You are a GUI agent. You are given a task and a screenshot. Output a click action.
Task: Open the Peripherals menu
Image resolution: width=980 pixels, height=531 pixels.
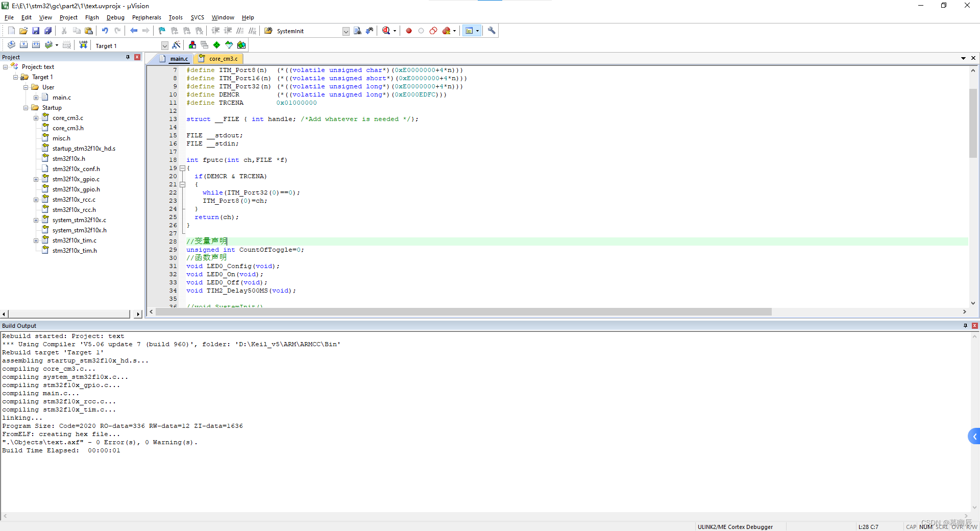[x=146, y=17]
